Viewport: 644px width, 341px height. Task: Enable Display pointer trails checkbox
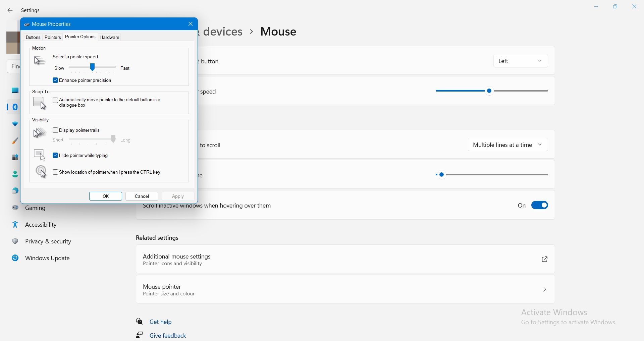coord(55,130)
